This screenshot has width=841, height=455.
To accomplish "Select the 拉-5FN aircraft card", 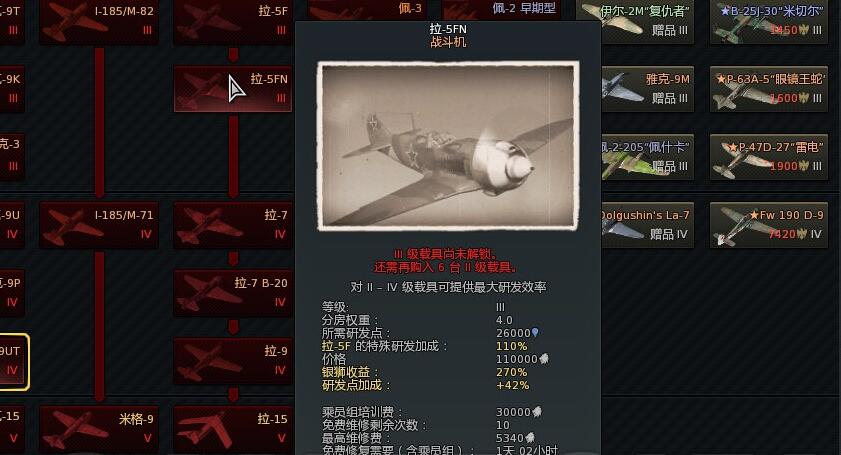I will (x=233, y=89).
